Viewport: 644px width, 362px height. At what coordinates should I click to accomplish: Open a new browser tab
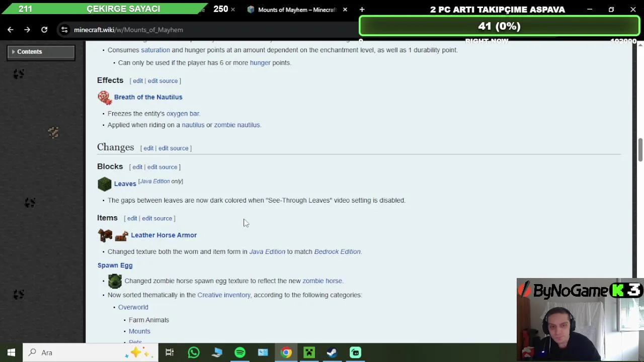(362, 10)
